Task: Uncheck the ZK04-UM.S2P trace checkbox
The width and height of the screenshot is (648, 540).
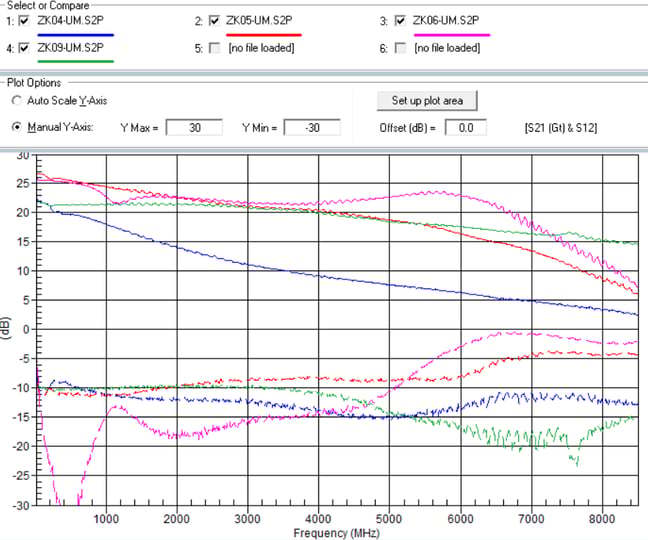Action: point(26,21)
